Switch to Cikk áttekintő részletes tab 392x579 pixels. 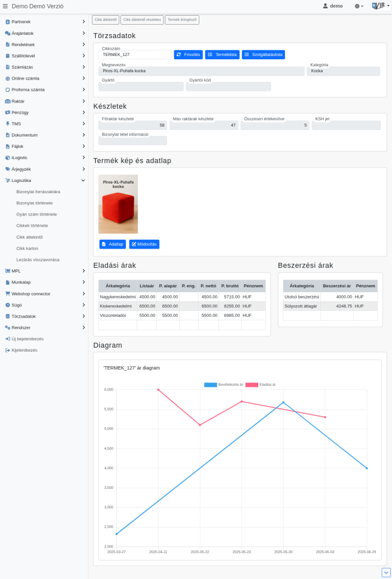142,20
